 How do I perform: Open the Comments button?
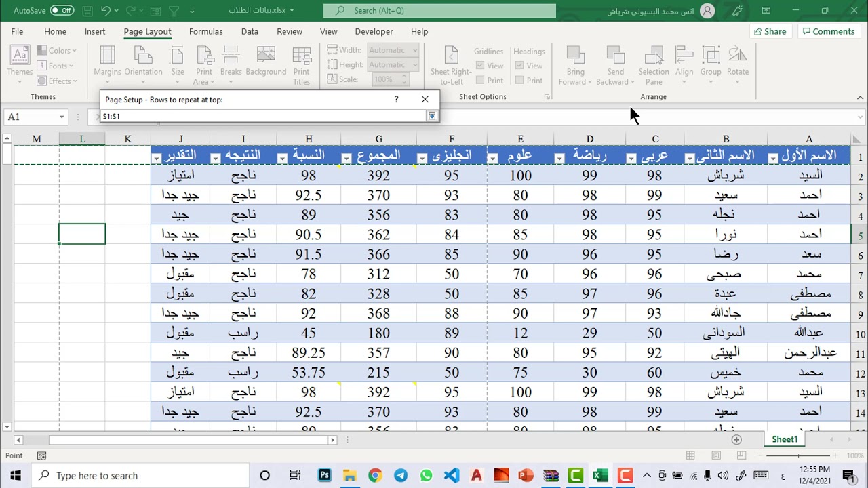pyautogui.click(x=828, y=31)
